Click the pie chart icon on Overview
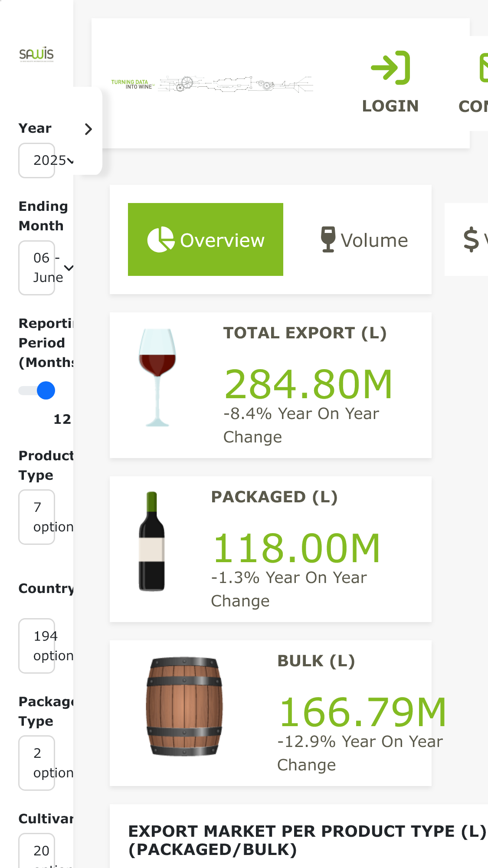The height and width of the screenshot is (868, 488). pyautogui.click(x=160, y=239)
